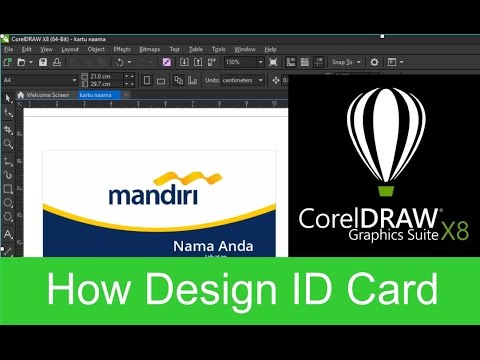Select the Pick tool in the toolbox
Image resolution: width=480 pixels, height=360 pixels.
click(x=8, y=98)
